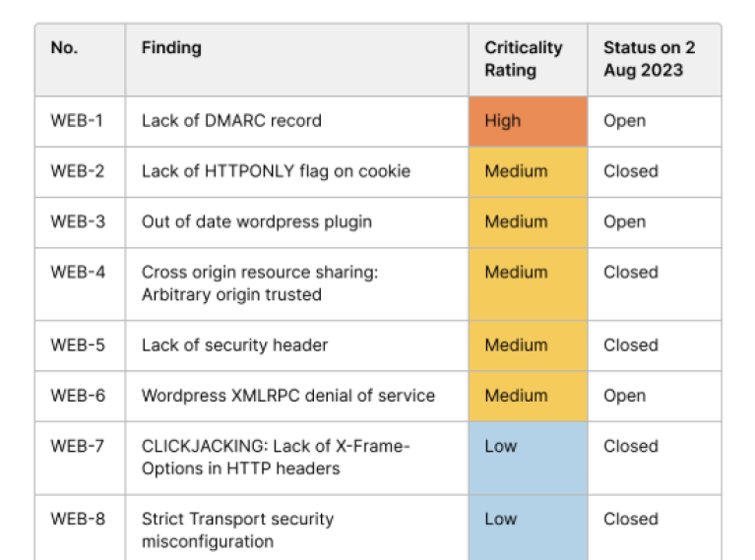Select 'Out of date wordpress plugin' text
Viewport: 755px width, 560px height.
(256, 221)
